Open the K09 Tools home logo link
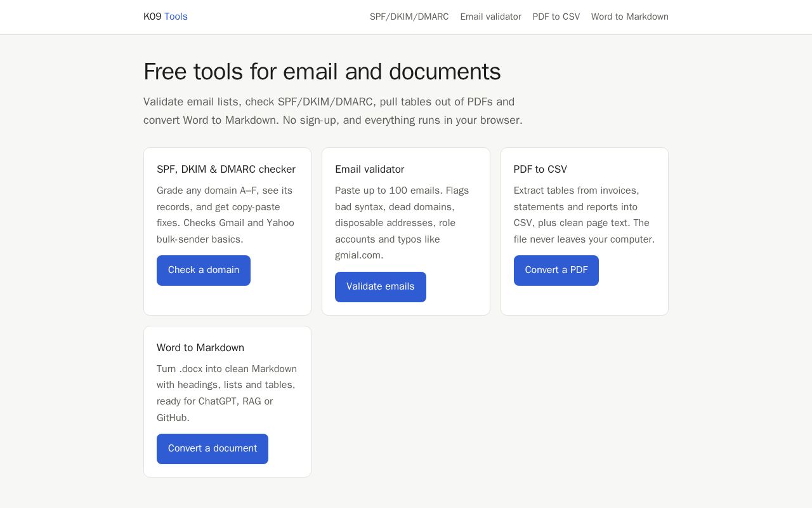The image size is (812, 508). tap(166, 17)
